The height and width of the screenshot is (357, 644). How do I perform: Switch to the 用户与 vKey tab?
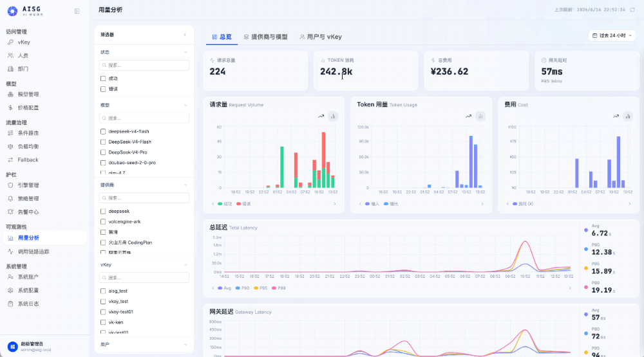pyautogui.click(x=321, y=37)
